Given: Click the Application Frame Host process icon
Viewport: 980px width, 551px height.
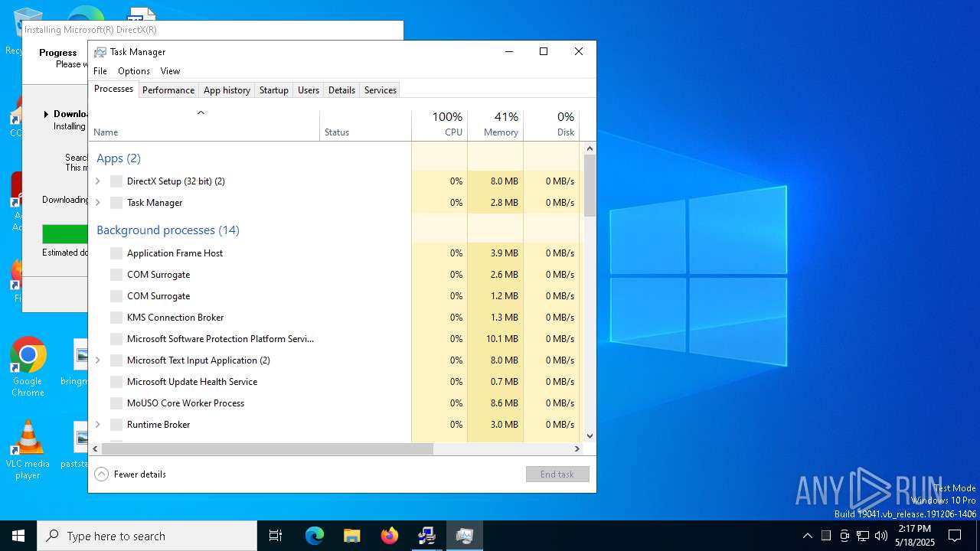Looking at the screenshot, I should [116, 253].
